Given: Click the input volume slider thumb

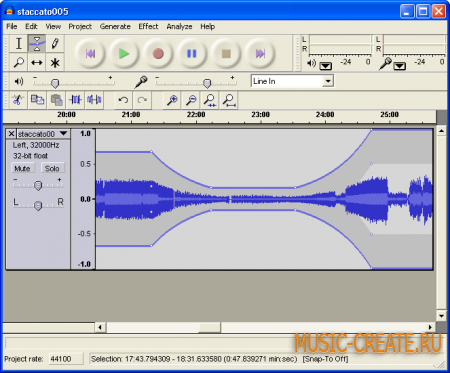Looking at the screenshot, I should click(207, 83).
